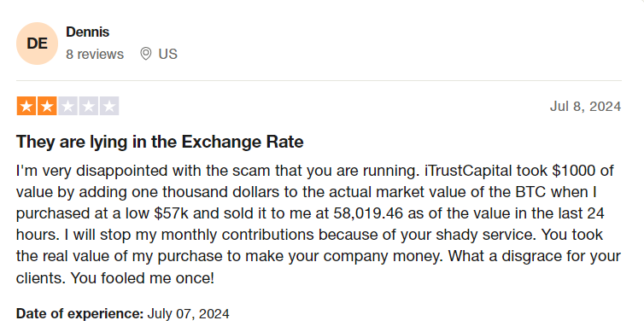Click the Jul 8, 2024 review date
Image resolution: width=644 pixels, height=332 pixels.
tap(585, 107)
